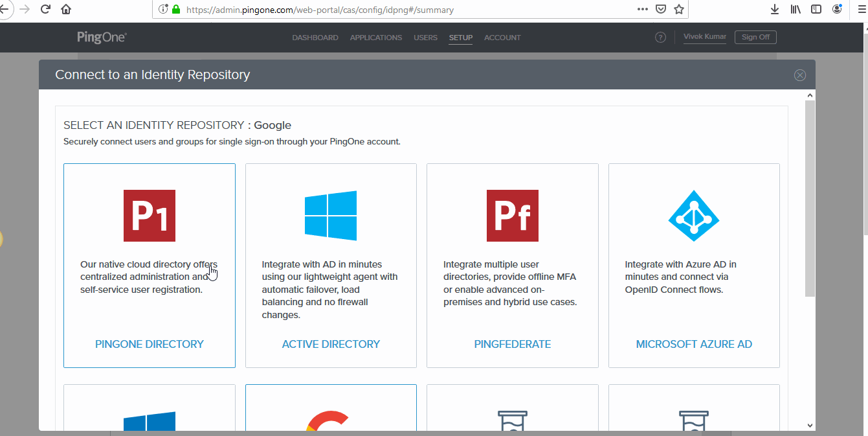Open the help question mark icon
Screen dimensions: 868x436
(660, 38)
